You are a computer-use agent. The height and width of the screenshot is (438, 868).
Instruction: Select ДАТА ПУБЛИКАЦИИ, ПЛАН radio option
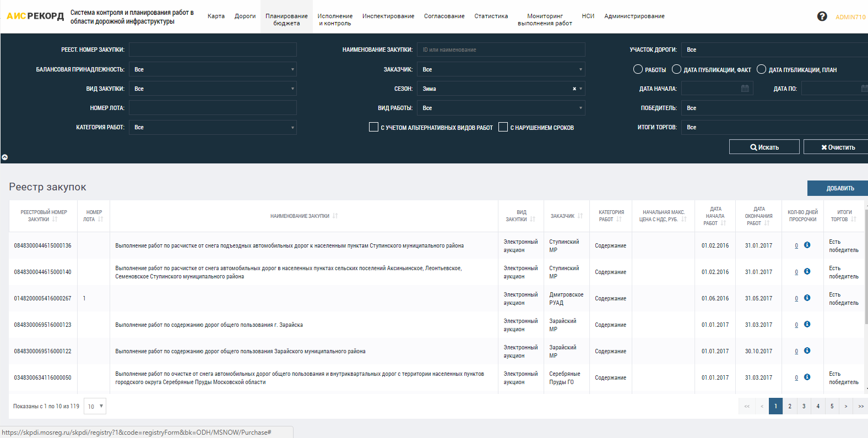tap(761, 69)
